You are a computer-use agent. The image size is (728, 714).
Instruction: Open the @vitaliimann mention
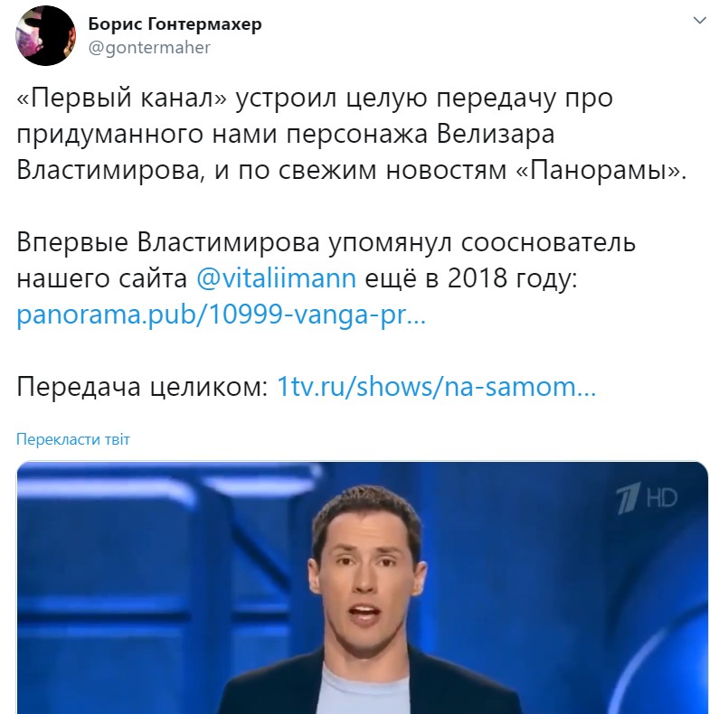tap(276, 278)
